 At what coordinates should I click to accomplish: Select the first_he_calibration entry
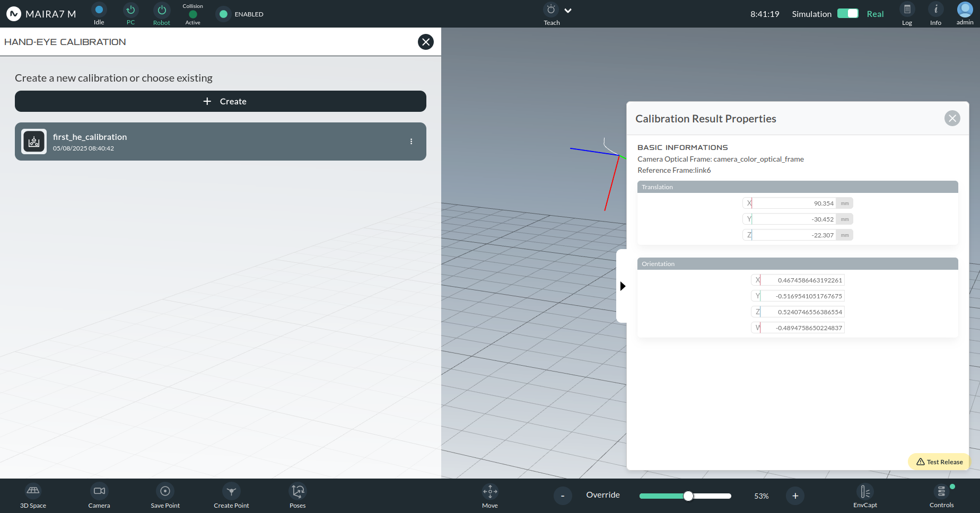(x=221, y=141)
